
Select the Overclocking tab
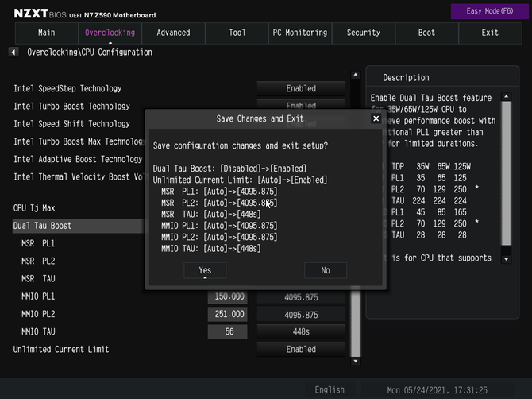110,33
